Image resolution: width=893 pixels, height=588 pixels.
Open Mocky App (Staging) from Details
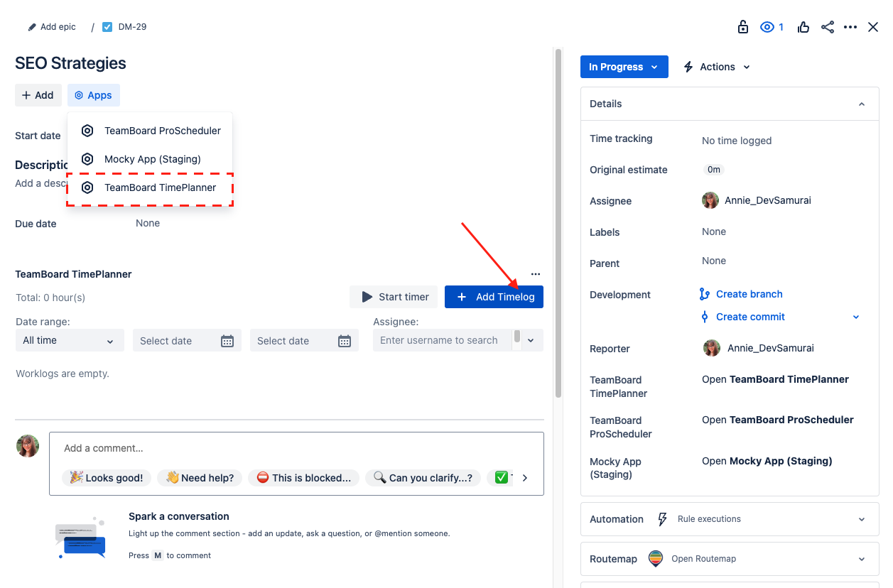[767, 461]
